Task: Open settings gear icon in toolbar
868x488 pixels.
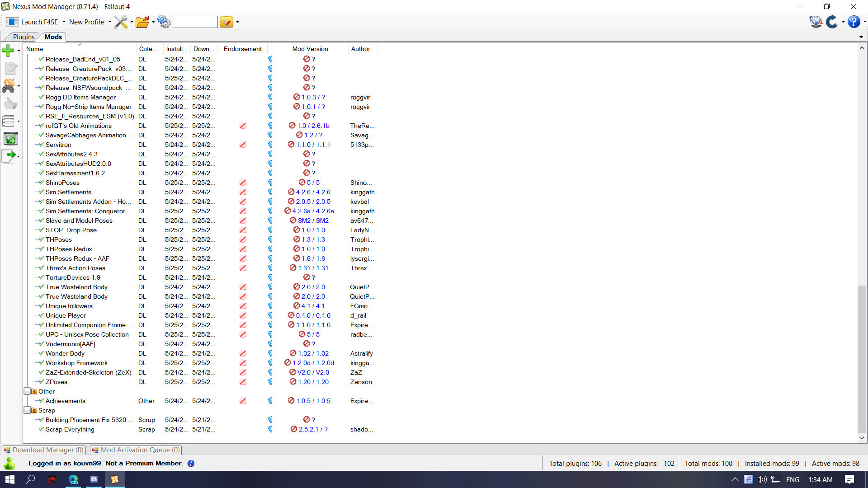Action: 164,22
